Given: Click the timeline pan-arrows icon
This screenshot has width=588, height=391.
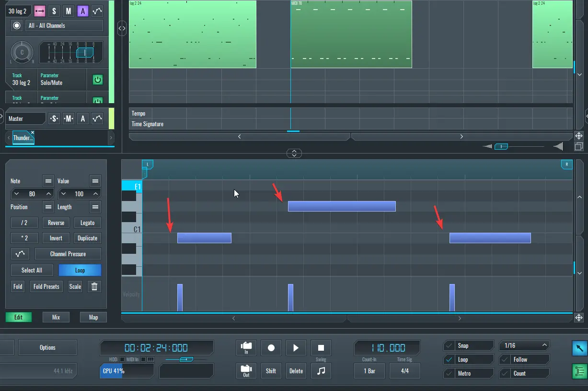Looking at the screenshot, I should (x=579, y=136).
